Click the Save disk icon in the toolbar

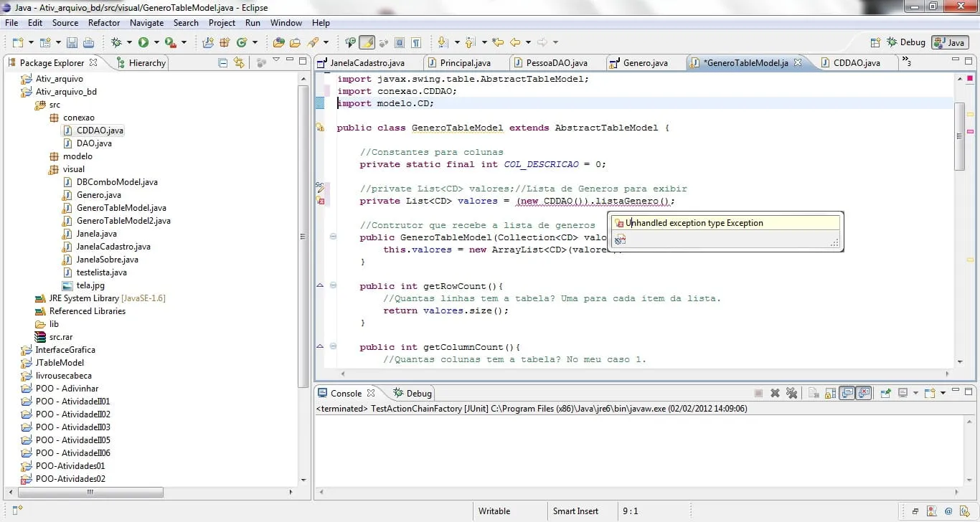point(72,43)
